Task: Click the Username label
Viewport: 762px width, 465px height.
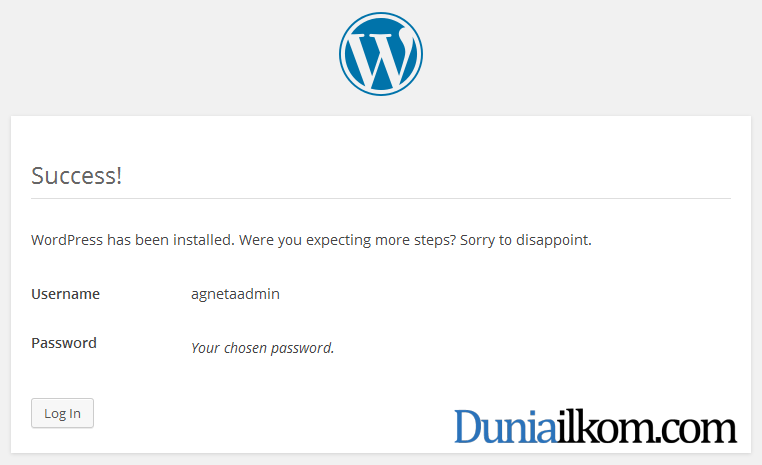Action: click(x=66, y=294)
